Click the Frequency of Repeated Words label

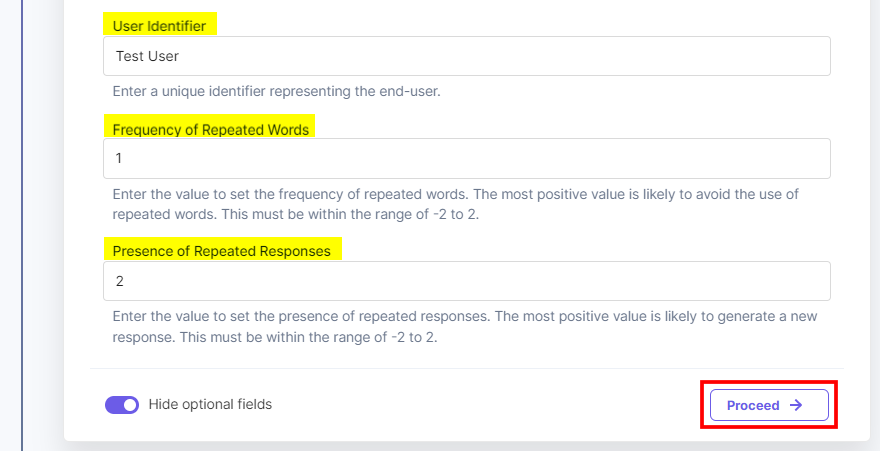(x=211, y=129)
